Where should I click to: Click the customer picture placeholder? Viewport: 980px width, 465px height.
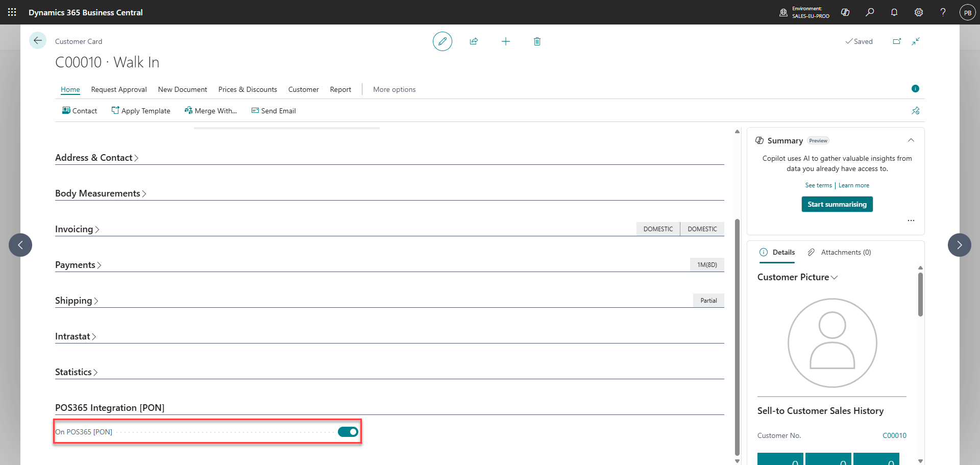point(832,343)
